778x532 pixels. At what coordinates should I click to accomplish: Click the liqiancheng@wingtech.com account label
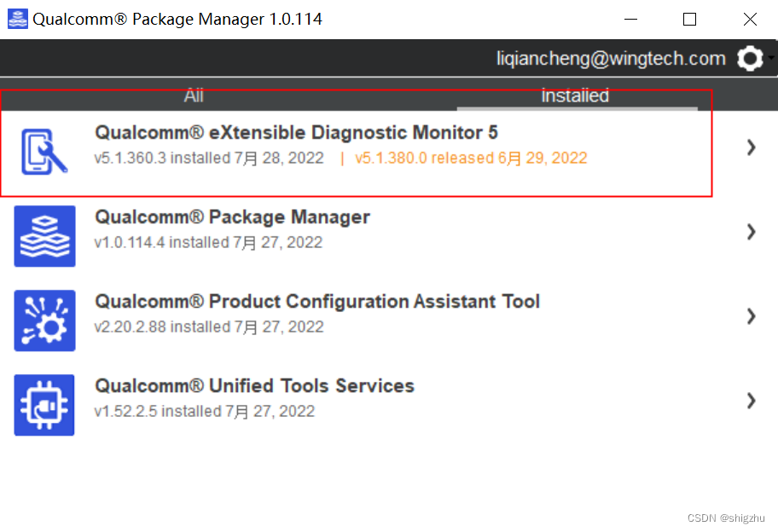[611, 58]
